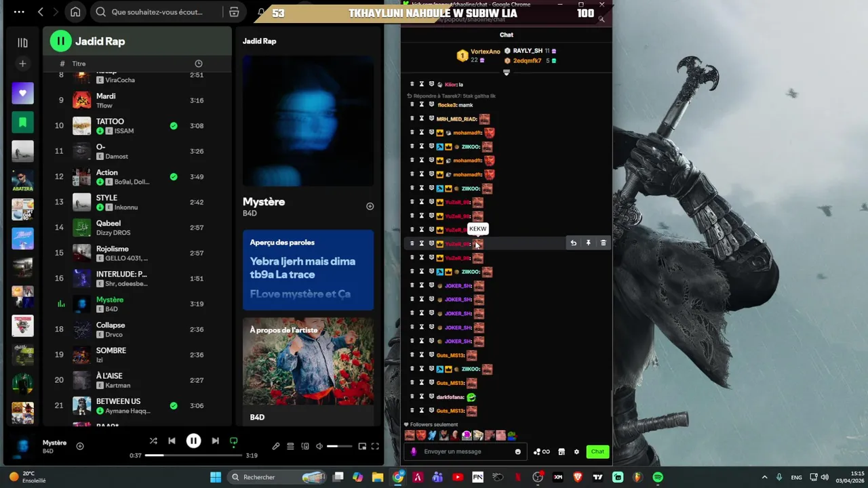
Task: Send message with green Chat button
Action: (597, 451)
